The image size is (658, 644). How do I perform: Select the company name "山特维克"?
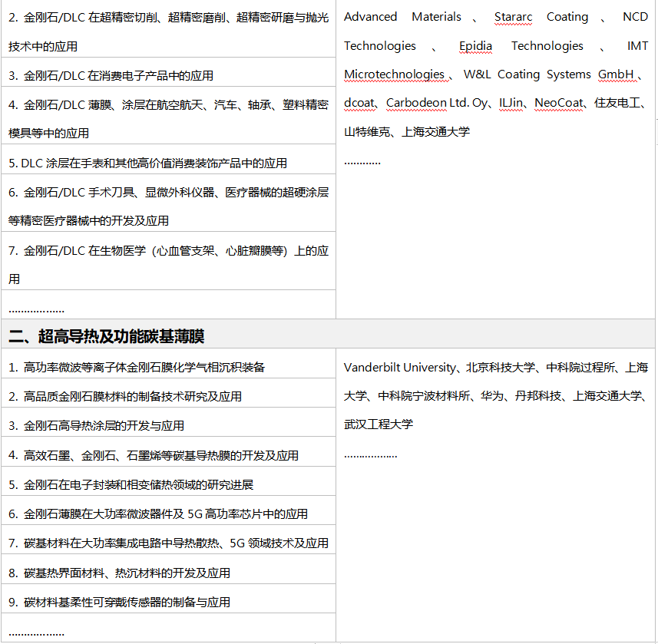[x=367, y=132]
